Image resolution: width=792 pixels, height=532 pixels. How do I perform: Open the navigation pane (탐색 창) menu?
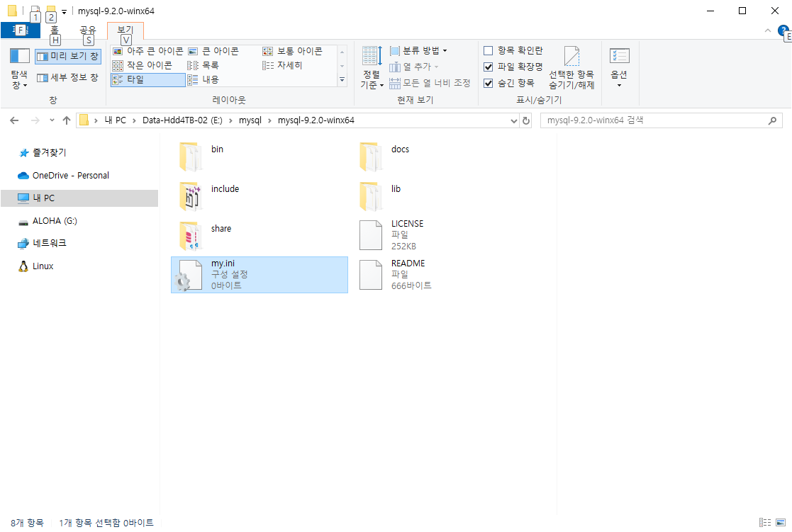pos(20,69)
